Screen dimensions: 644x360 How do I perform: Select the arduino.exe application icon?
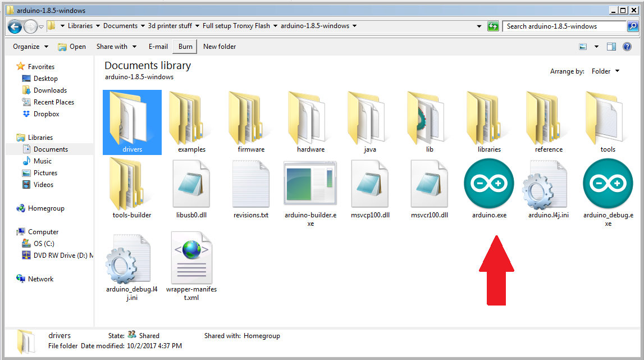488,183
